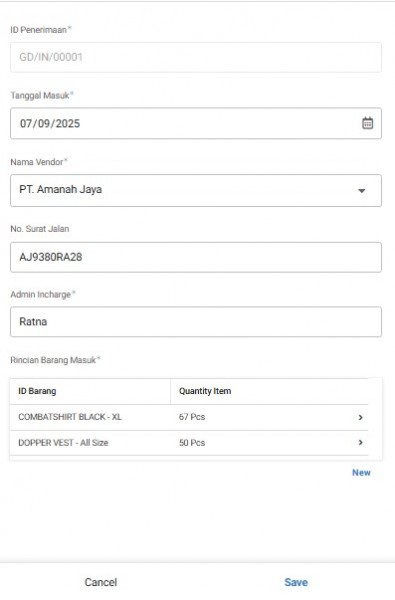The height and width of the screenshot is (600, 395).
Task: Select the DOPPER VEST - All Size item
Action: click(63, 443)
